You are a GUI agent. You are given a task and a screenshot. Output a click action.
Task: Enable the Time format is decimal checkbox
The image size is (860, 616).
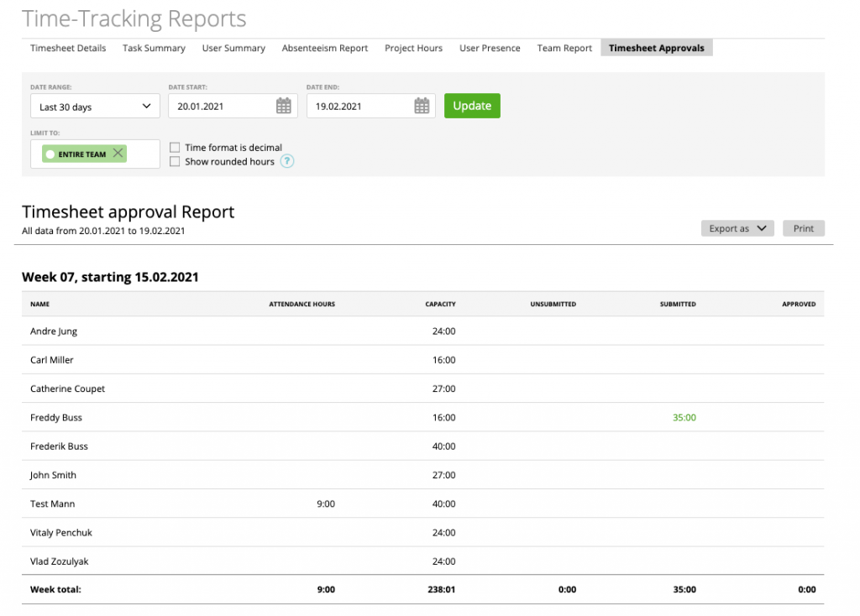coord(174,147)
